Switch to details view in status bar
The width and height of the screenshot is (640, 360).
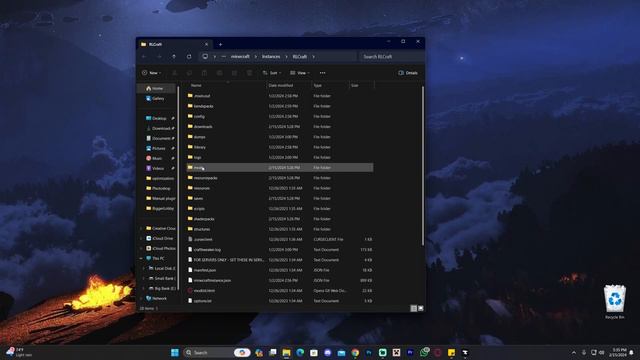pos(413,308)
